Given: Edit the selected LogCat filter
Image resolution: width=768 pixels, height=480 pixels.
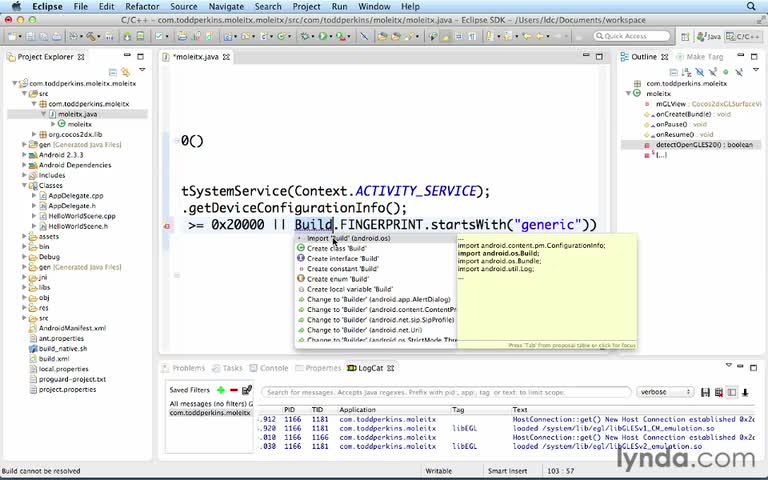Looking at the screenshot, I should click(x=247, y=390).
